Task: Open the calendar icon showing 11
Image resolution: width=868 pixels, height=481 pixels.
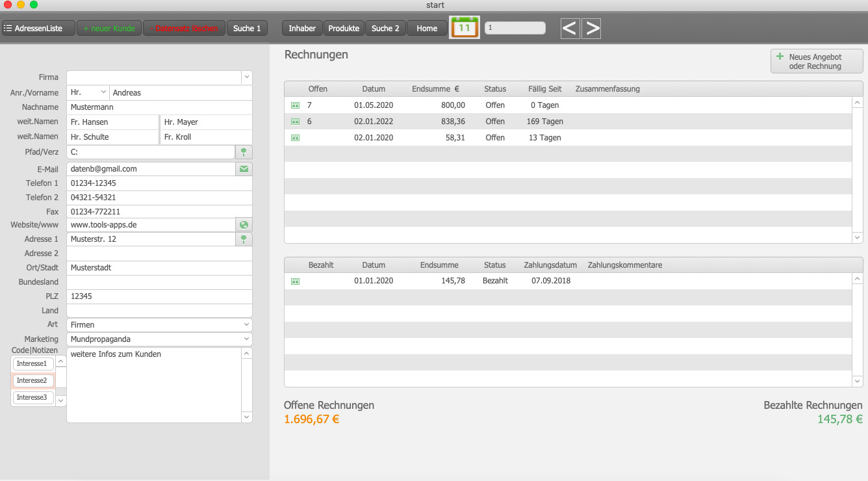Action: (x=465, y=28)
